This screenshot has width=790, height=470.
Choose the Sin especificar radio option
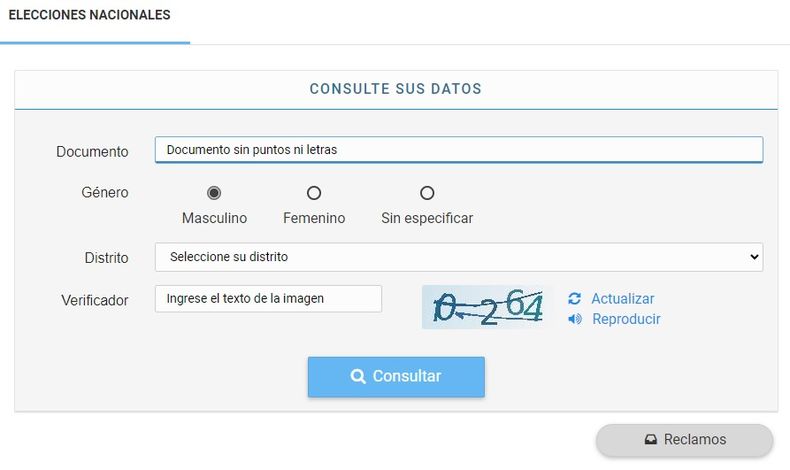427,193
